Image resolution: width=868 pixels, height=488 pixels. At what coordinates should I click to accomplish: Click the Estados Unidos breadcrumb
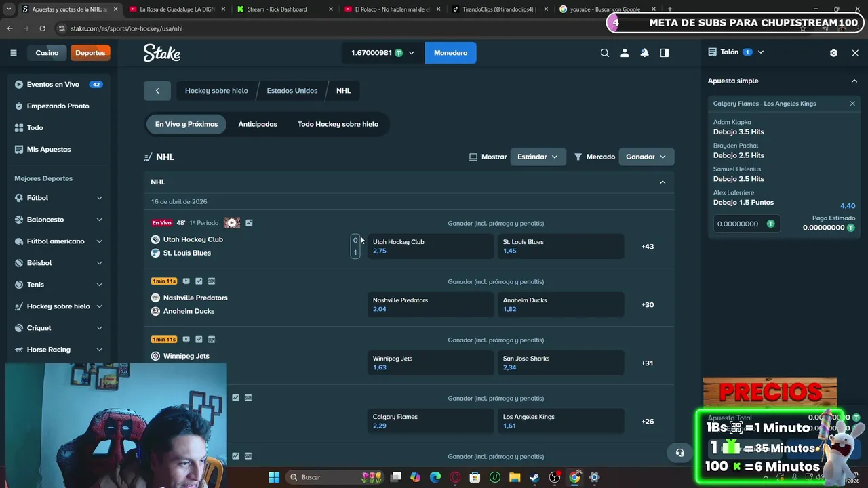click(292, 91)
